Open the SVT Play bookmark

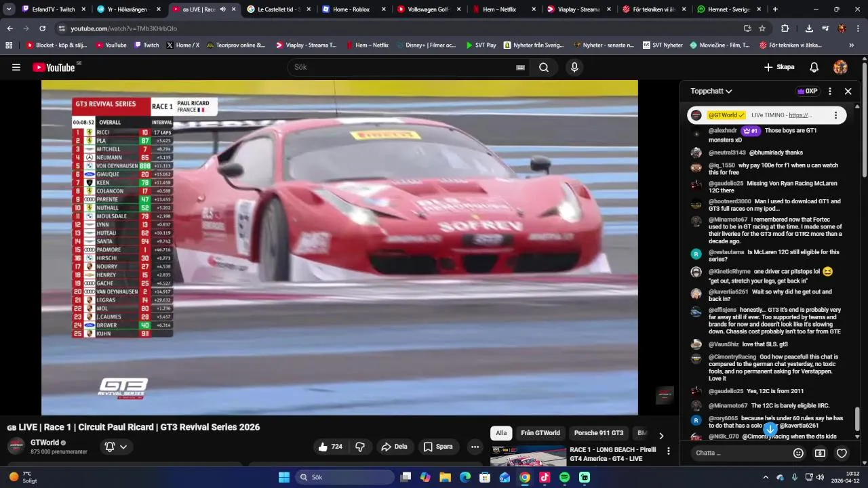coord(480,45)
